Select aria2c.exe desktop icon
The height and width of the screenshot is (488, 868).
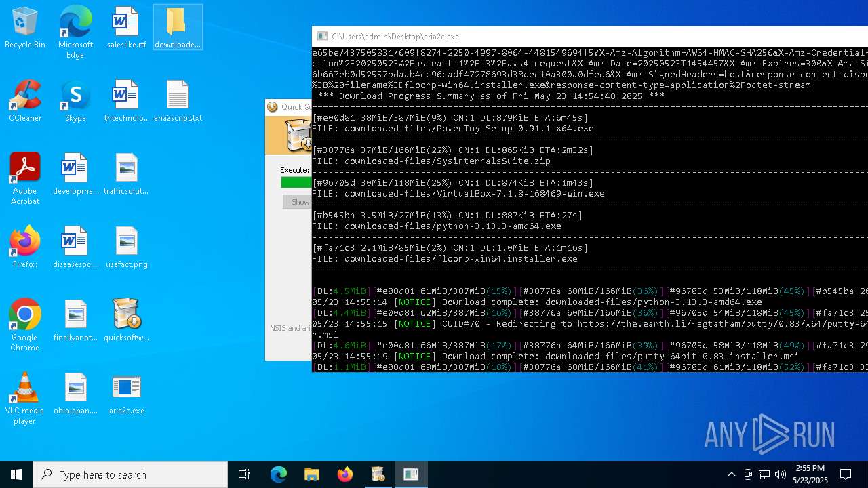(x=126, y=394)
